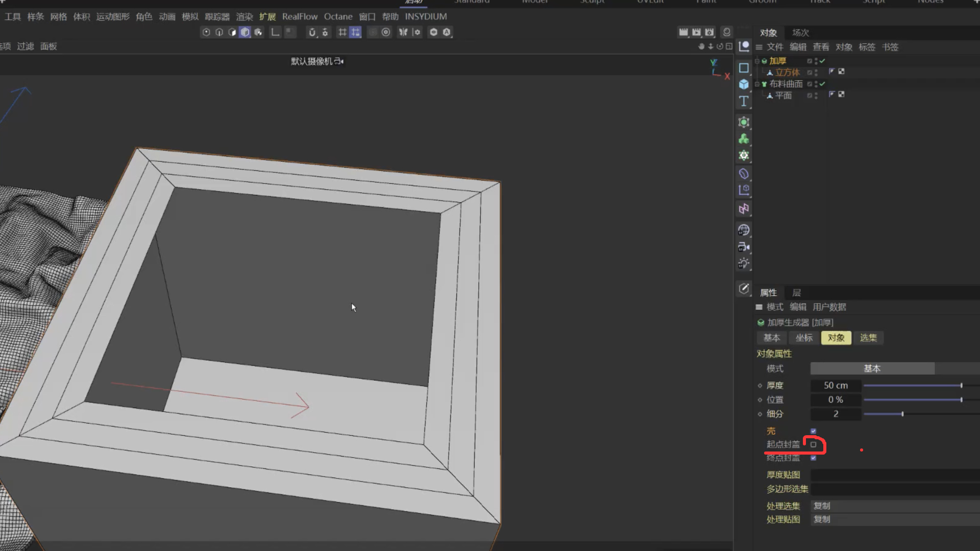Image resolution: width=980 pixels, height=551 pixels.
Task: Switch to the 坐标 attribute tab
Action: tap(803, 338)
